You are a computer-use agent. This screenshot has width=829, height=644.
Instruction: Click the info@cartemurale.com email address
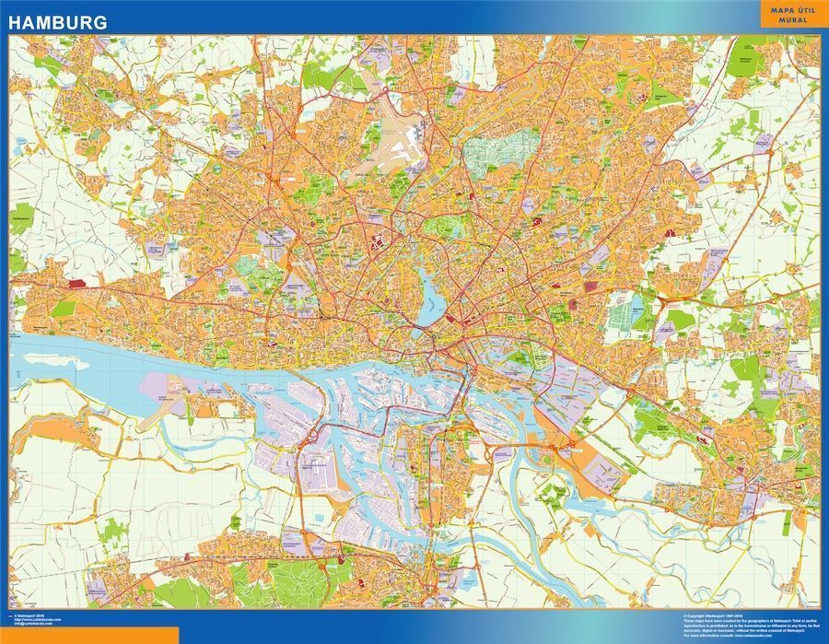pos(33,624)
